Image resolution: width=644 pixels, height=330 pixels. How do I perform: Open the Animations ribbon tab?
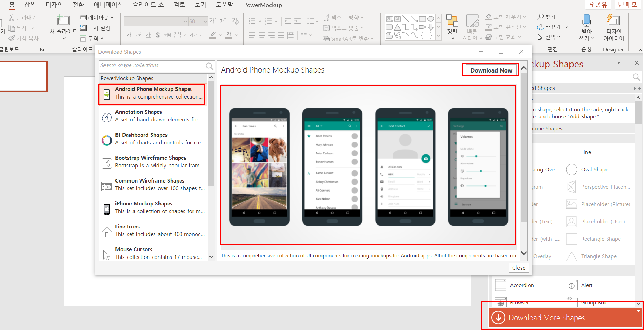pos(108,5)
